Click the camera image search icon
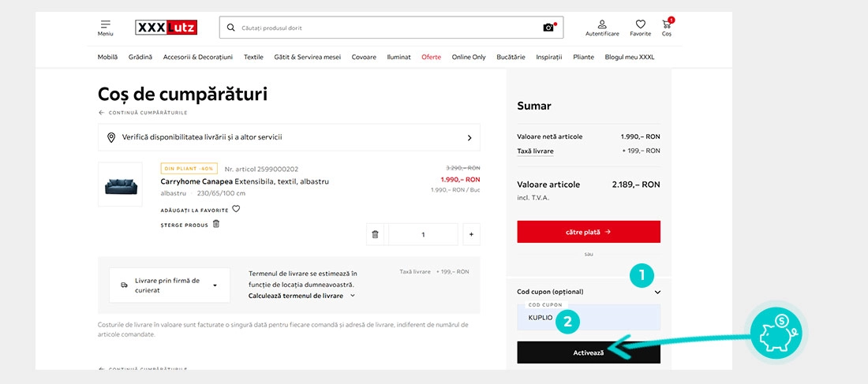Viewport: 868px width, 384px height. 548,28
